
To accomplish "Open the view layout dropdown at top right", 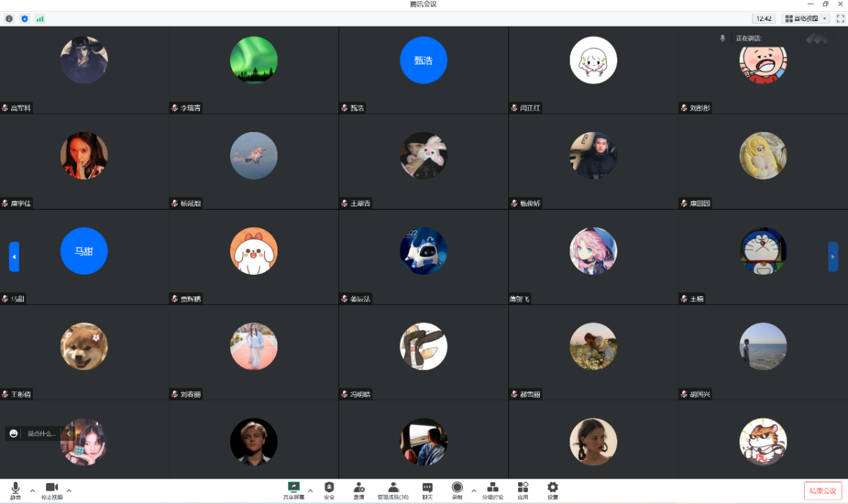I will point(806,19).
